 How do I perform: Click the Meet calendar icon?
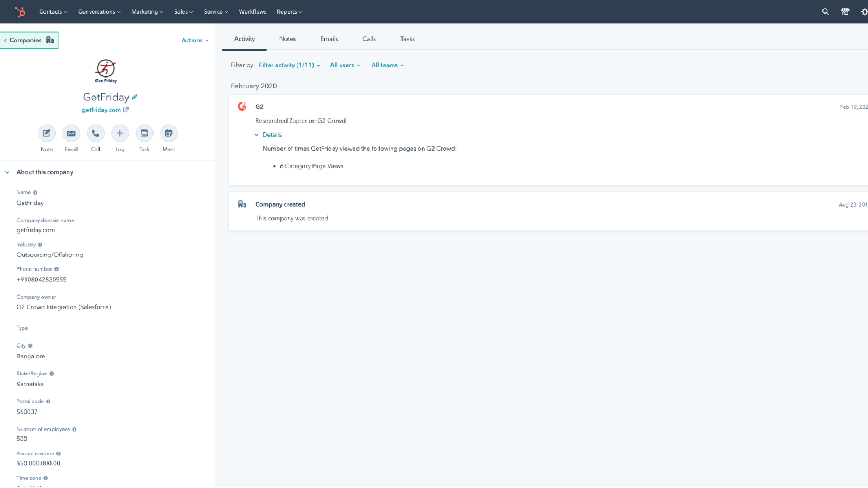tap(169, 133)
